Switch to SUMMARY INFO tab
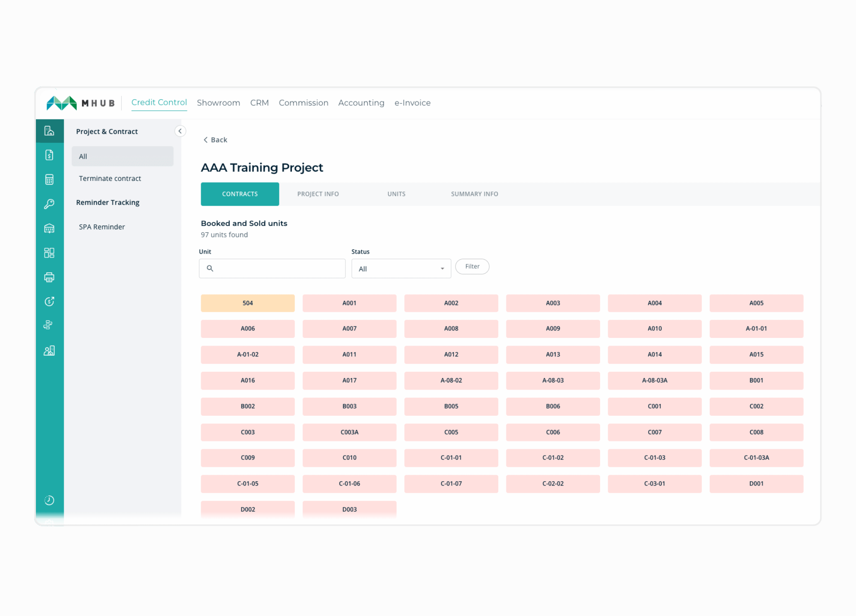This screenshot has width=856, height=616. [474, 194]
